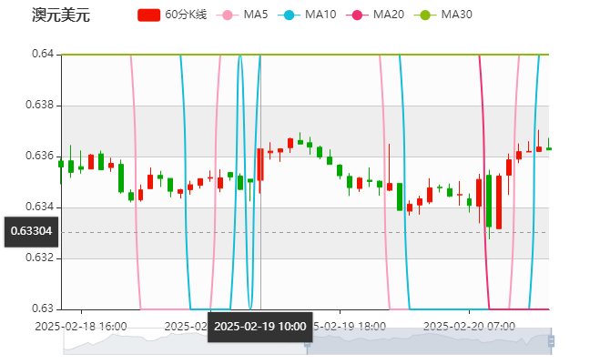Click the cyan MA10 legend marker
The image size is (610, 364).
[x=292, y=15]
